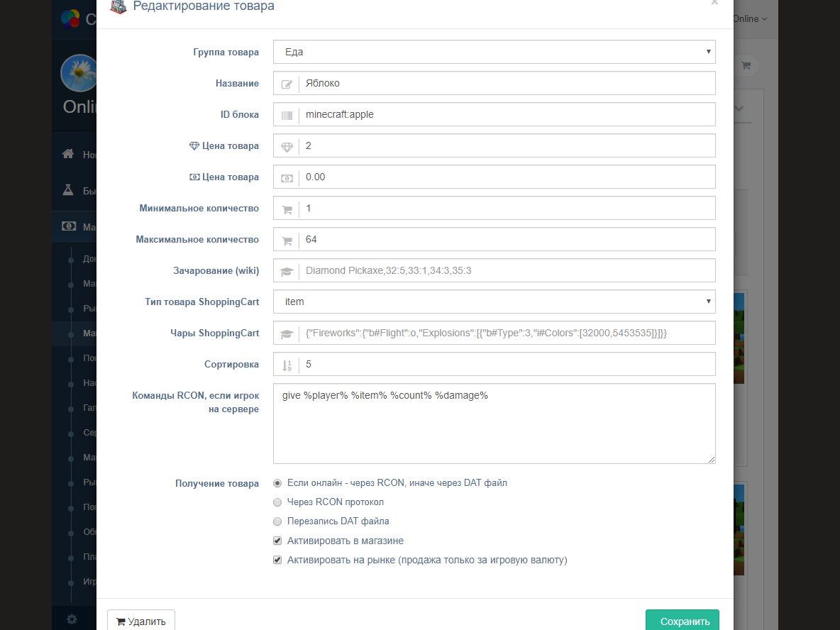Toggle Активировать на рынке checkbox

pyautogui.click(x=277, y=560)
